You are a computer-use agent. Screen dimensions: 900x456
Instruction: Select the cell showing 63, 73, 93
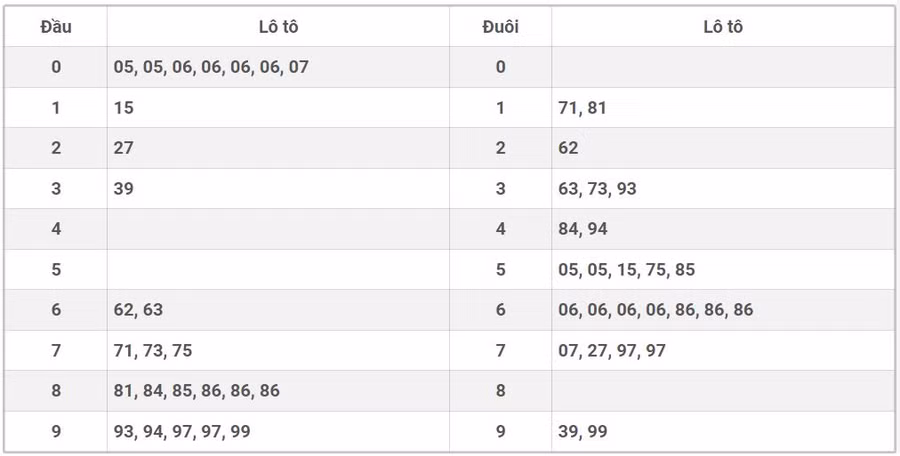coord(597,189)
